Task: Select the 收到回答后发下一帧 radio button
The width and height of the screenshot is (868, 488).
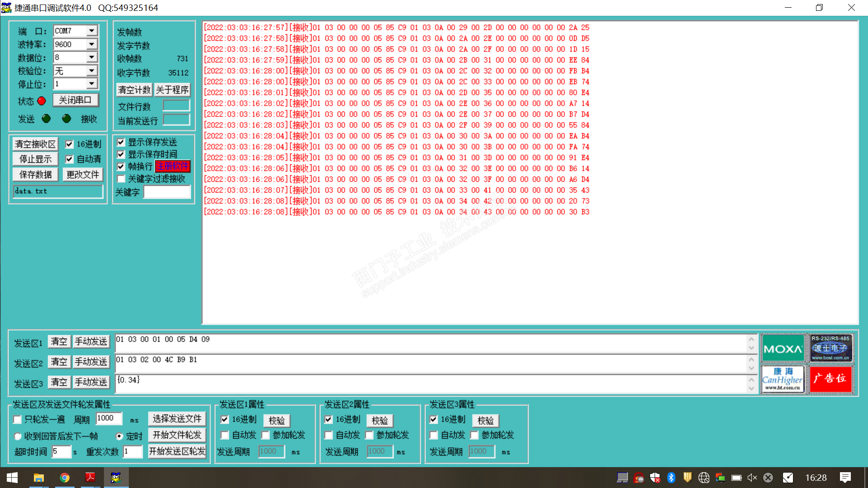Action: tap(18, 436)
